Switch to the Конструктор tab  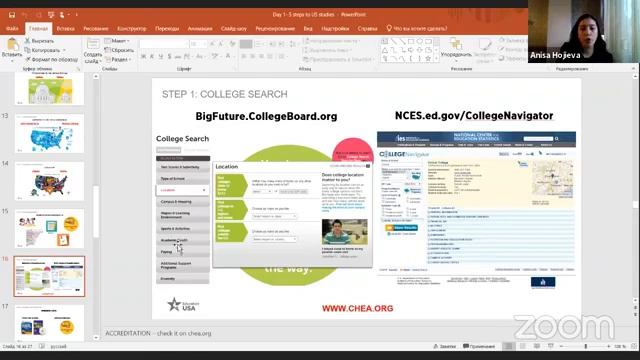point(131,29)
